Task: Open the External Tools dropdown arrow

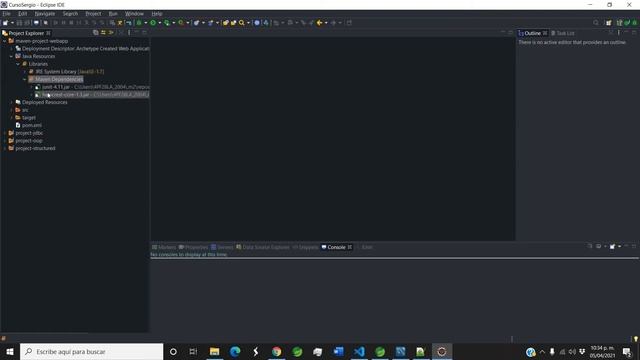Action: pos(188,23)
